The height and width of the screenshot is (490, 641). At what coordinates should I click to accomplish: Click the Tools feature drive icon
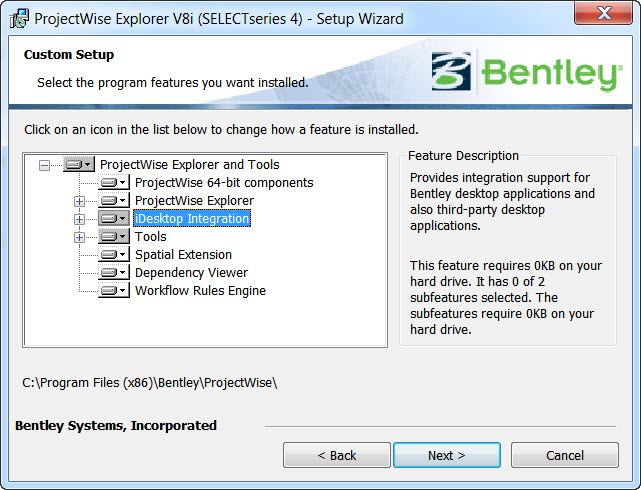pyautogui.click(x=114, y=237)
